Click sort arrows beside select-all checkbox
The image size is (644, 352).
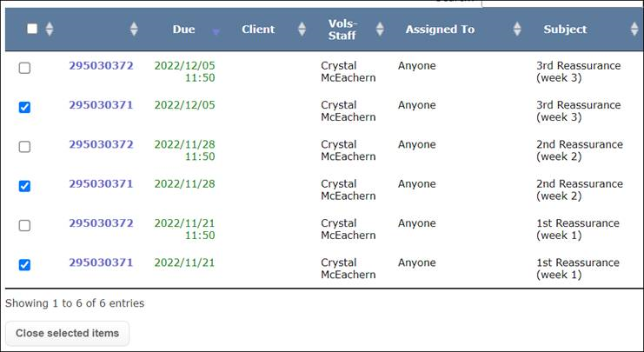click(49, 30)
